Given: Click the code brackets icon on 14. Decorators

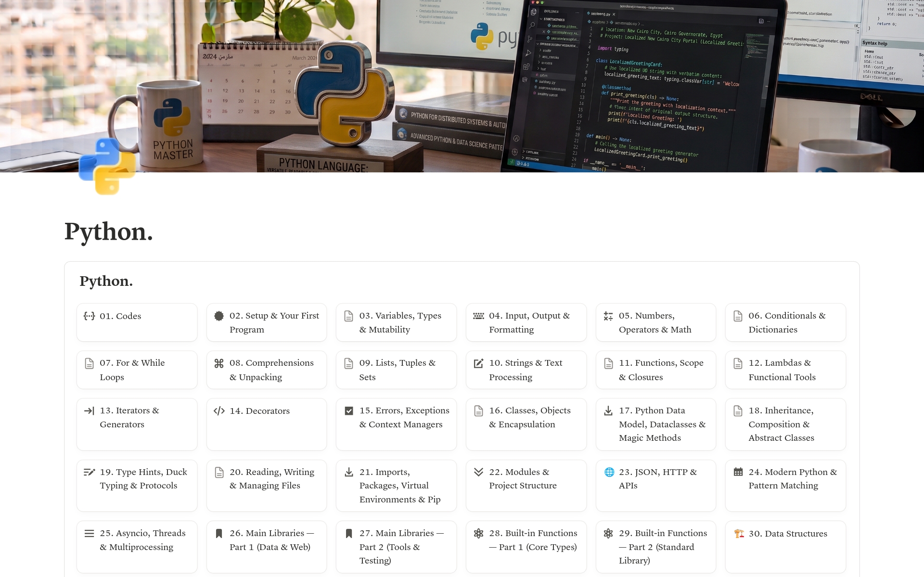Looking at the screenshot, I should click(x=219, y=410).
